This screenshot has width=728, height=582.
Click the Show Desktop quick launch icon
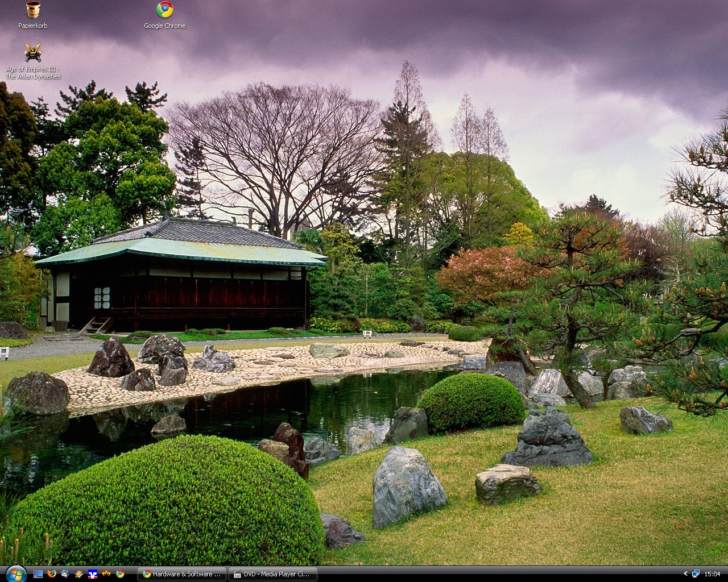(x=38, y=574)
